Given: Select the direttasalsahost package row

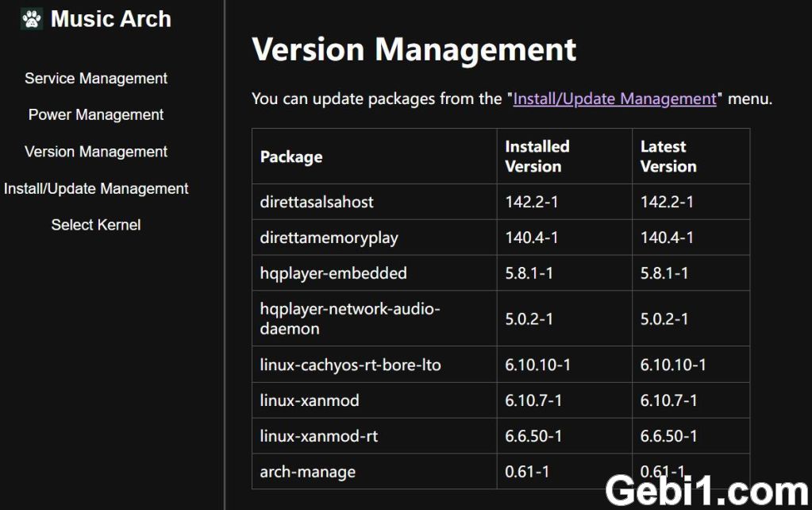Looking at the screenshot, I should point(501,202).
